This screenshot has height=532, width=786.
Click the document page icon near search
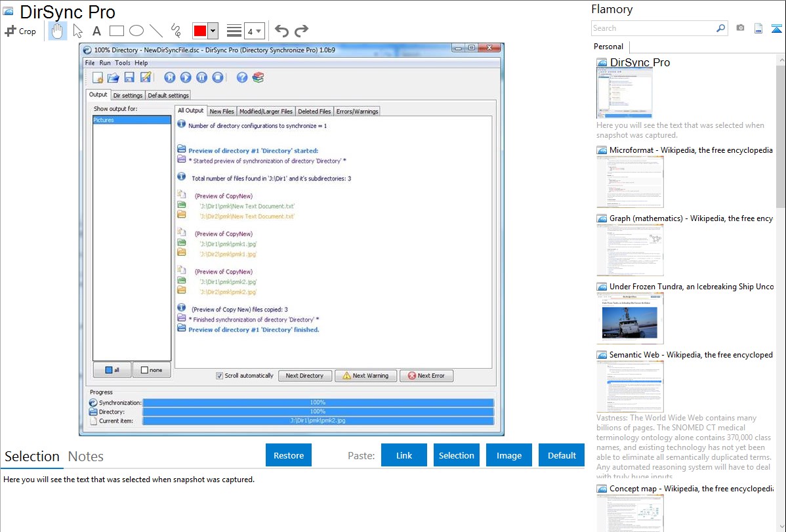[758, 28]
